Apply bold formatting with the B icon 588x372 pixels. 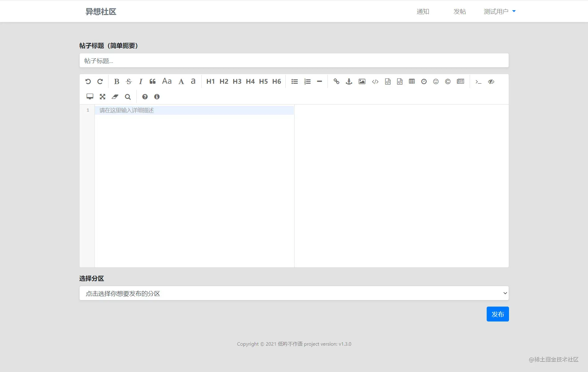pos(116,82)
